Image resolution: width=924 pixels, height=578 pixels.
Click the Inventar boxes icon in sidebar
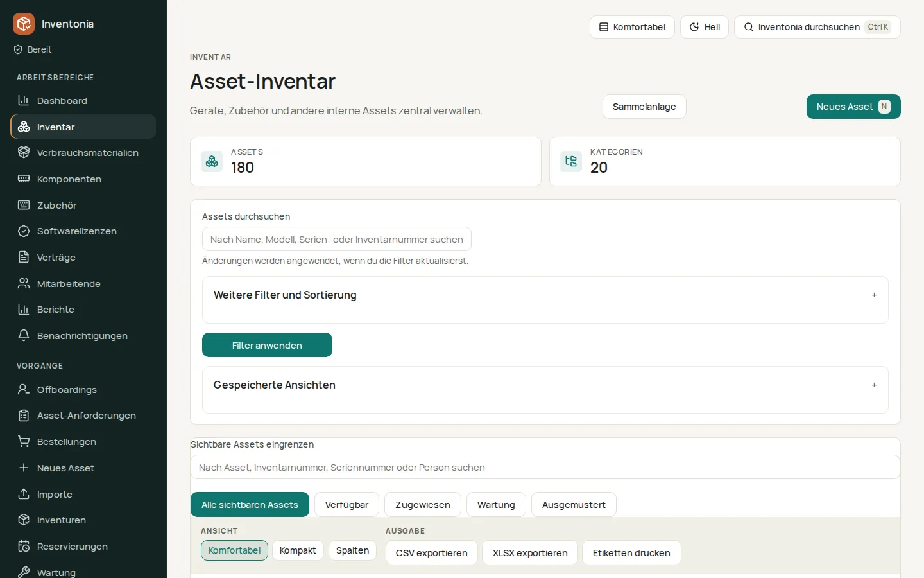24,127
